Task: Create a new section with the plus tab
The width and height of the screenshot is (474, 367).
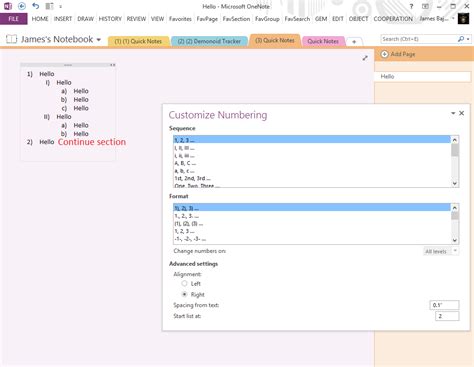Action: pos(354,42)
